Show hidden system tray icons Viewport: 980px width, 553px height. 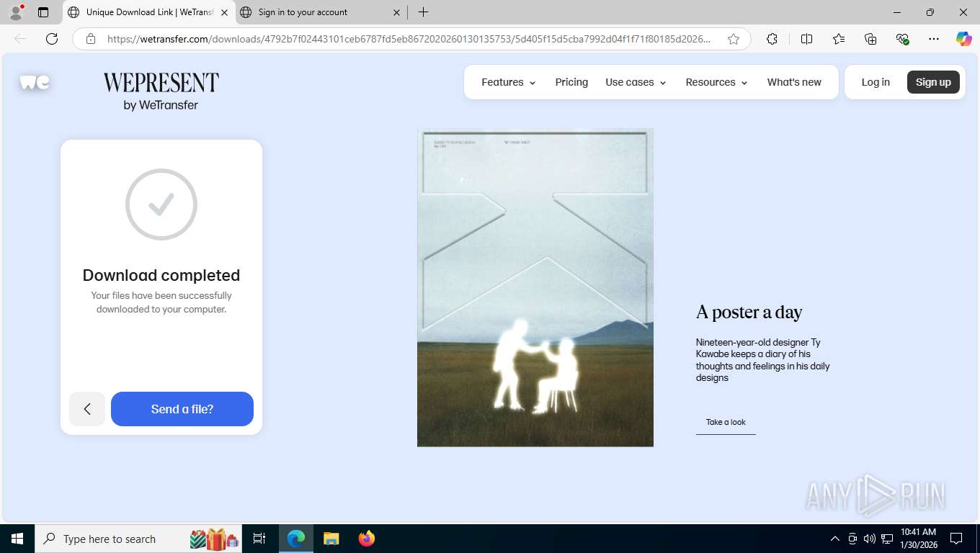coord(835,539)
